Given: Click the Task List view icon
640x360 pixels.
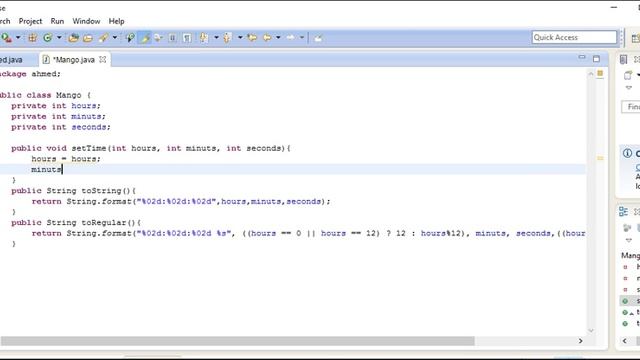Looking at the screenshot, I should point(623,60).
